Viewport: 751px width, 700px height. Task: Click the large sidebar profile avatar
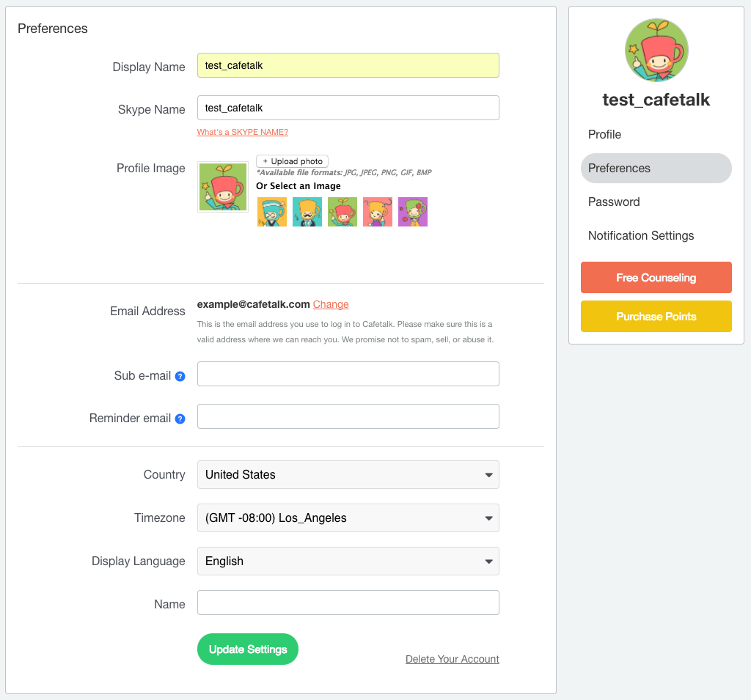[x=656, y=51]
